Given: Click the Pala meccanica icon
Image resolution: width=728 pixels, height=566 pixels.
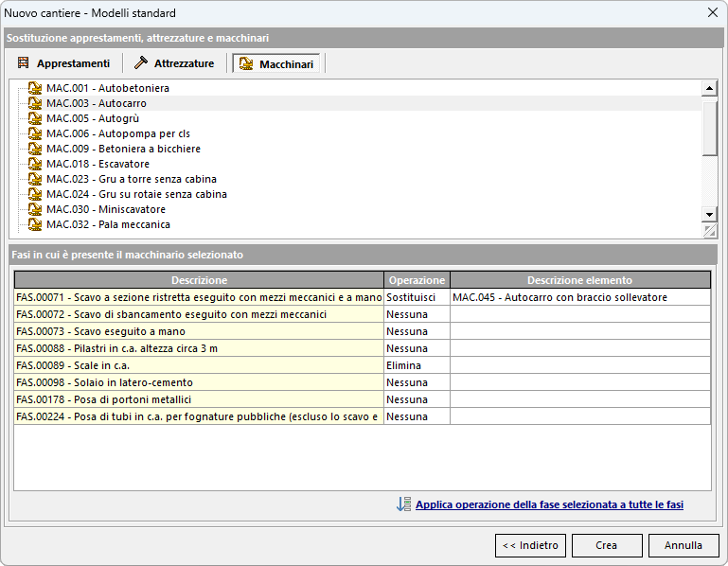Looking at the screenshot, I should pos(35,224).
